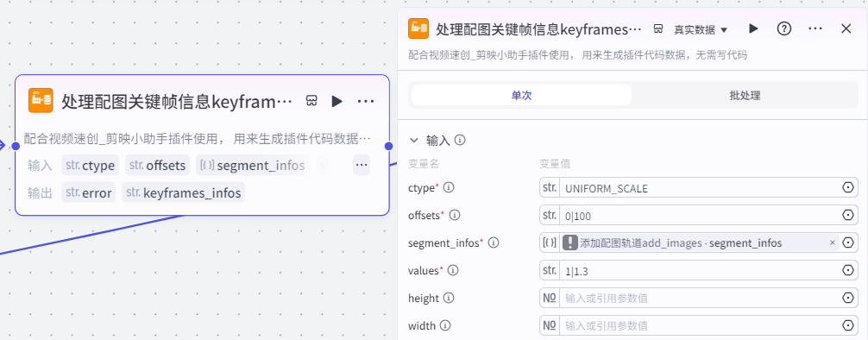The image size is (868, 340).
Task: Change the No. type selector for height
Action: [x=550, y=298]
